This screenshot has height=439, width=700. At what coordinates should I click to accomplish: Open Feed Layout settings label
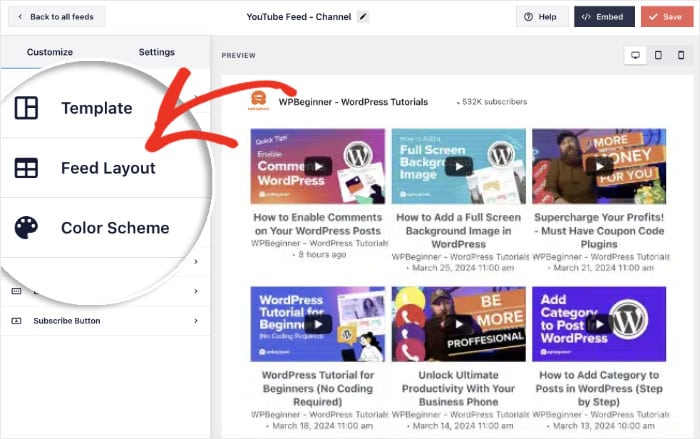pyautogui.click(x=108, y=168)
